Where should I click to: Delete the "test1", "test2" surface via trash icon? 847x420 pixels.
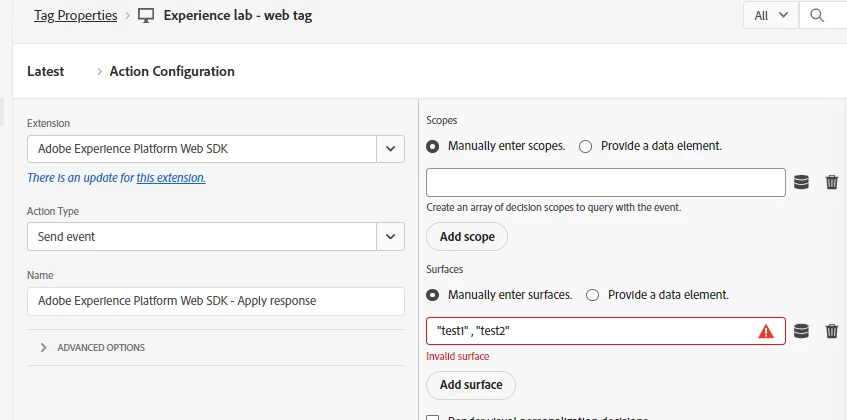(x=832, y=331)
